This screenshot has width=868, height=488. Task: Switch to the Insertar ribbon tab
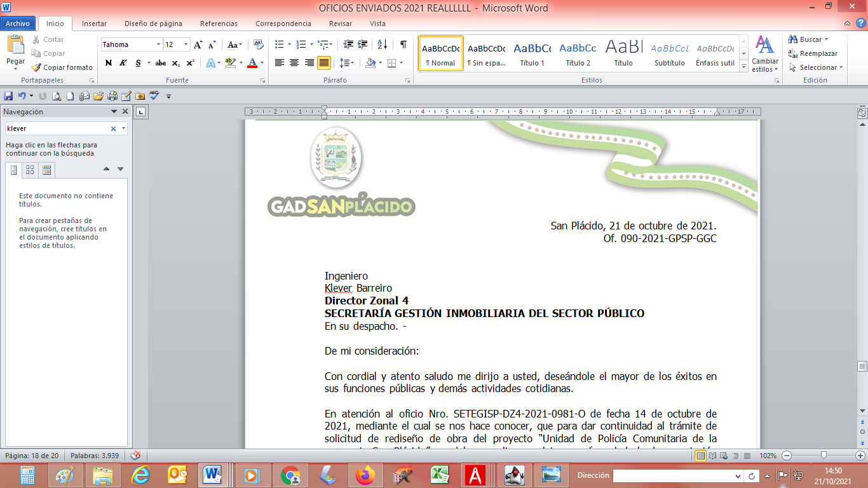click(94, 24)
